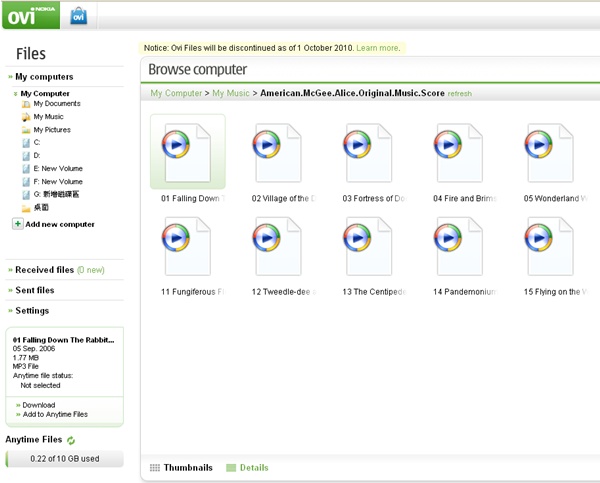Go to My Music in breadcrumb
The image size is (600, 483).
pyautogui.click(x=231, y=93)
